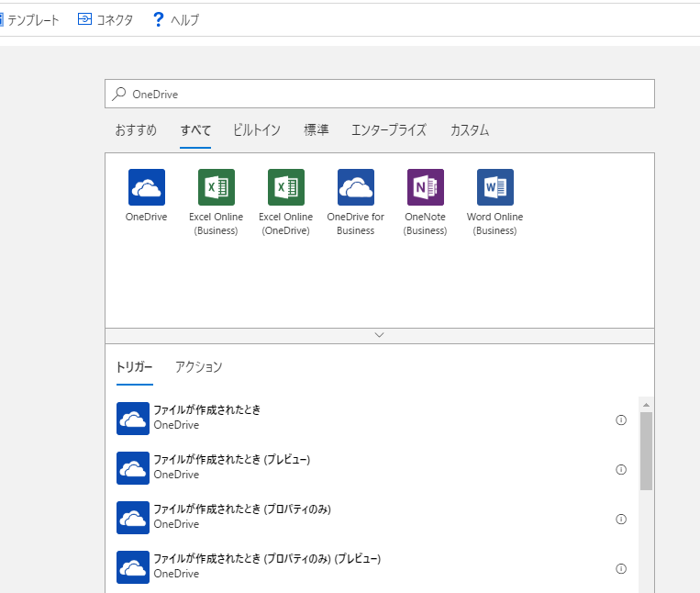Viewport: 700px width, 593px height.
Task: Click the trigger list scrollbar thumb
Action: [646, 451]
